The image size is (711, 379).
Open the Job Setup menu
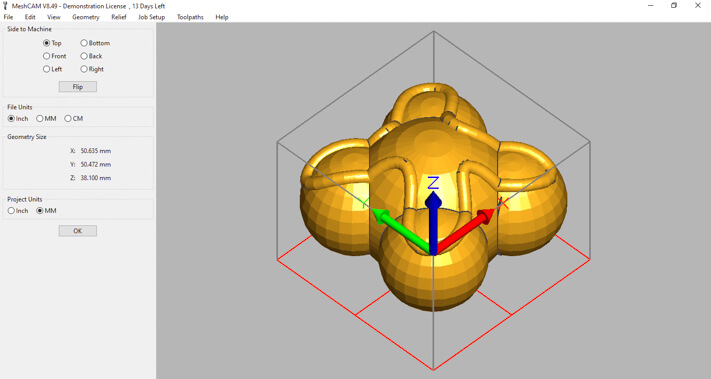[x=151, y=17]
